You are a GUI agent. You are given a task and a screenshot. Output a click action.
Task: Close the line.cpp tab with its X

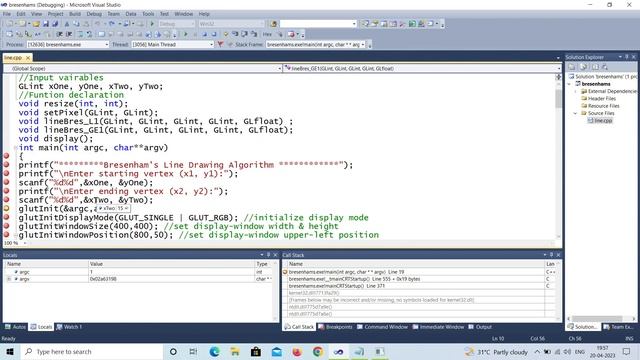tap(28, 58)
